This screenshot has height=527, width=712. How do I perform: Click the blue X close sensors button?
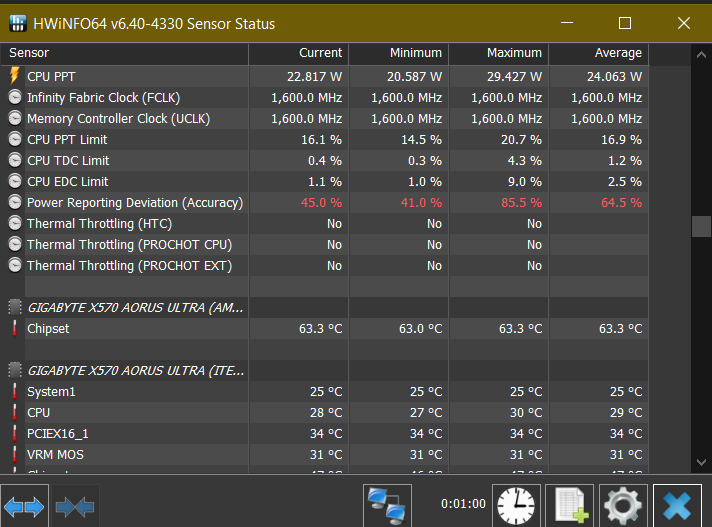pos(677,506)
